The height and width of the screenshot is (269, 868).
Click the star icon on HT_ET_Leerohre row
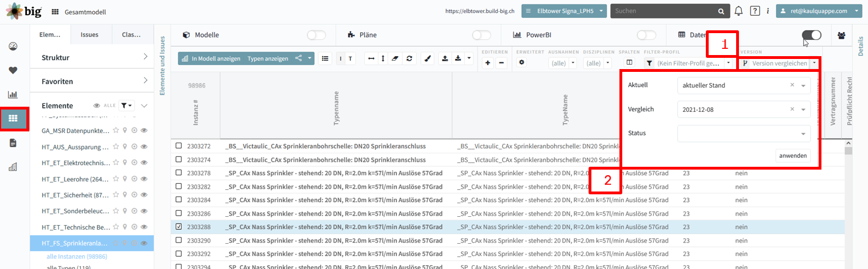[x=116, y=179]
